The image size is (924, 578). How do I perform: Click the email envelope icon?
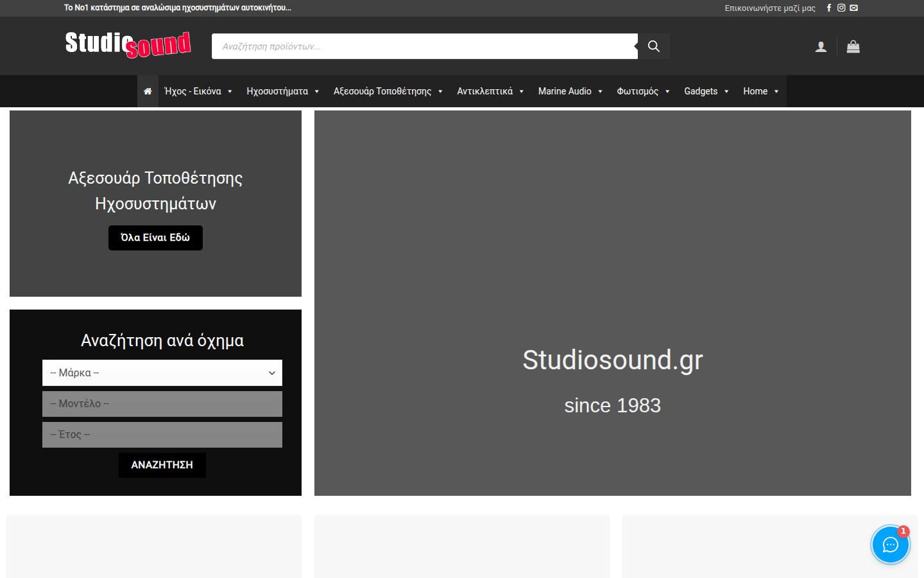click(x=853, y=8)
